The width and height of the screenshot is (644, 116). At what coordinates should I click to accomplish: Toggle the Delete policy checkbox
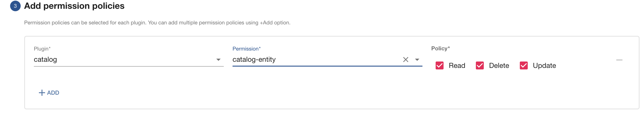coord(480,65)
